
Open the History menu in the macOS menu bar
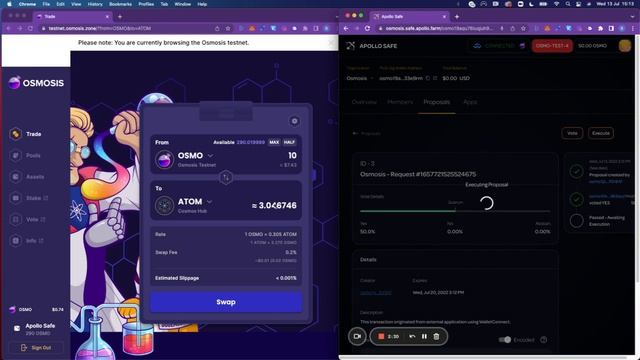pos(95,4)
